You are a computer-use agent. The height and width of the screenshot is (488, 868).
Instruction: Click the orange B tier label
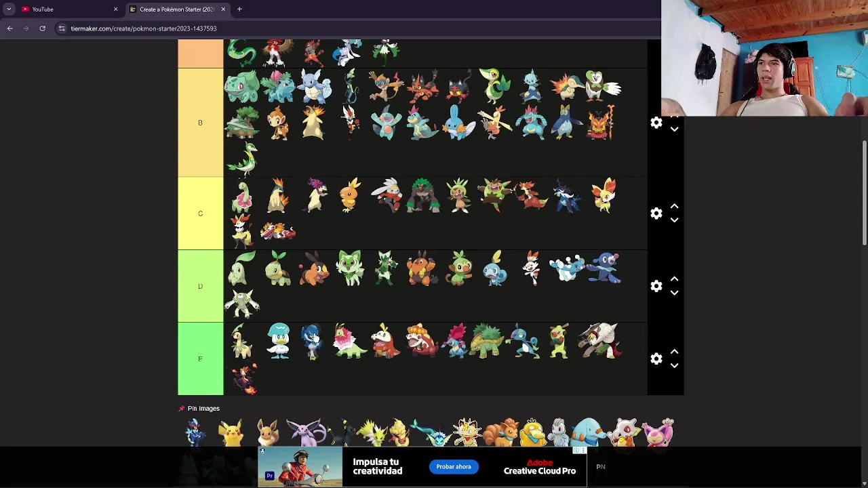(200, 123)
